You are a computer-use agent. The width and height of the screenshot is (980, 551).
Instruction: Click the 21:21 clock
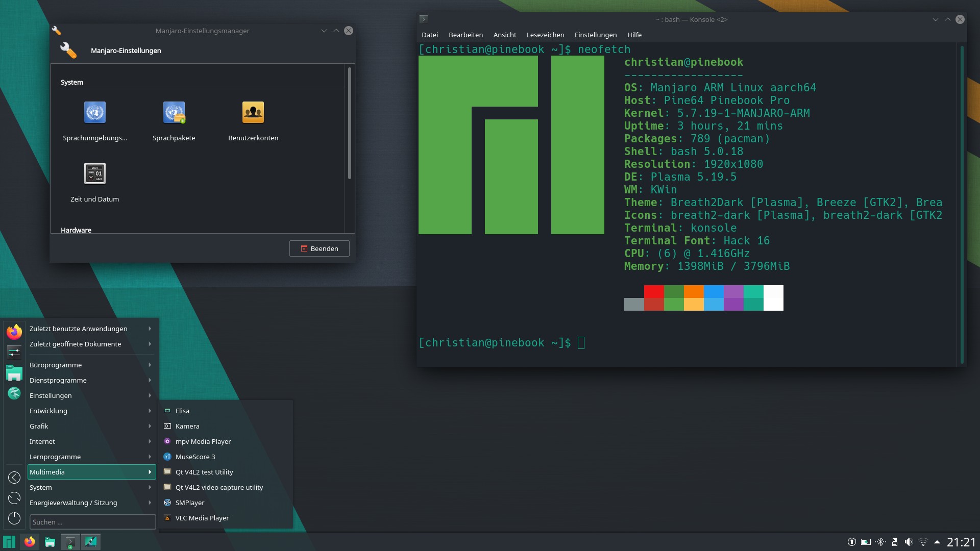[x=961, y=542]
